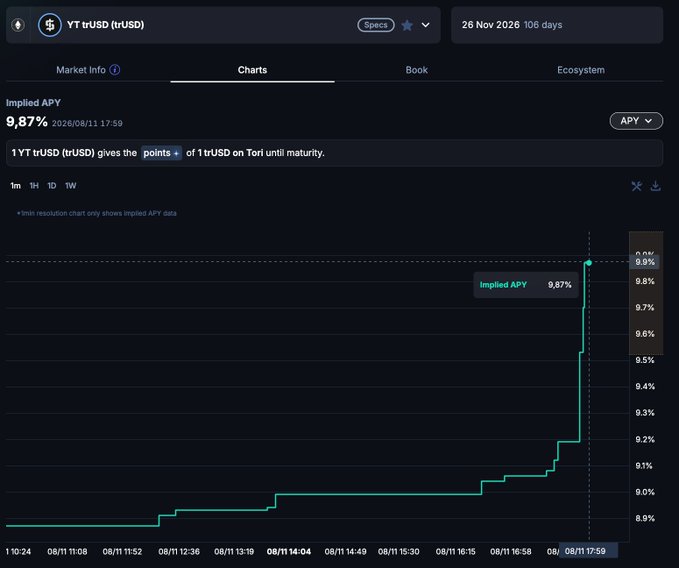This screenshot has width=679, height=568.
Task: Click the 8.9% axis label
Action: (645, 519)
